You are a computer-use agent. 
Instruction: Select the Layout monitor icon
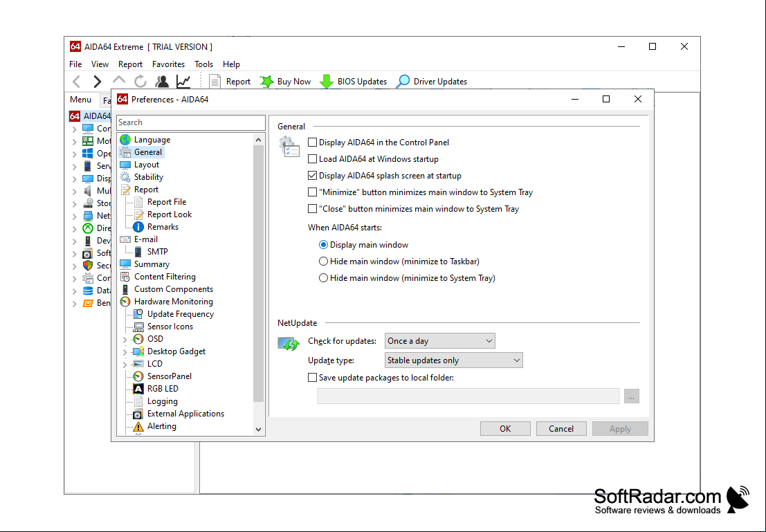125,165
